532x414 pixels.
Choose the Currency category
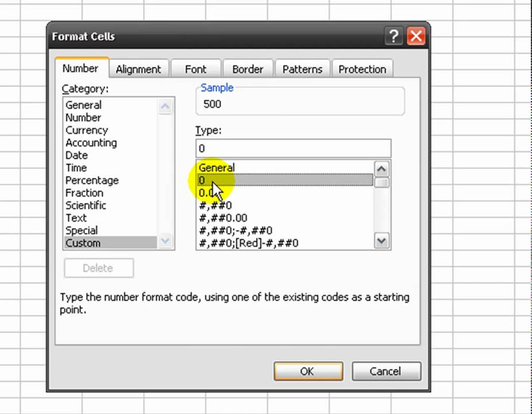coord(111,130)
